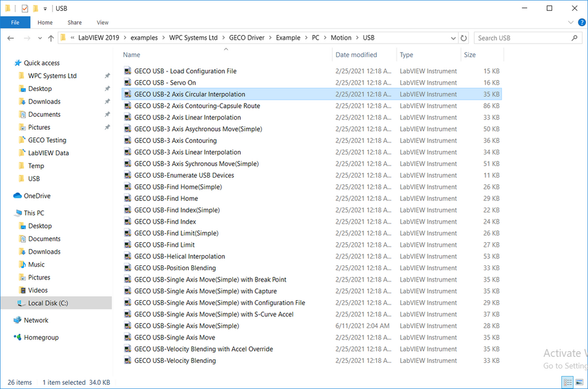Click the icon of GECO USB-Find Home file
Viewport: 588px width, 389px height.
point(127,198)
